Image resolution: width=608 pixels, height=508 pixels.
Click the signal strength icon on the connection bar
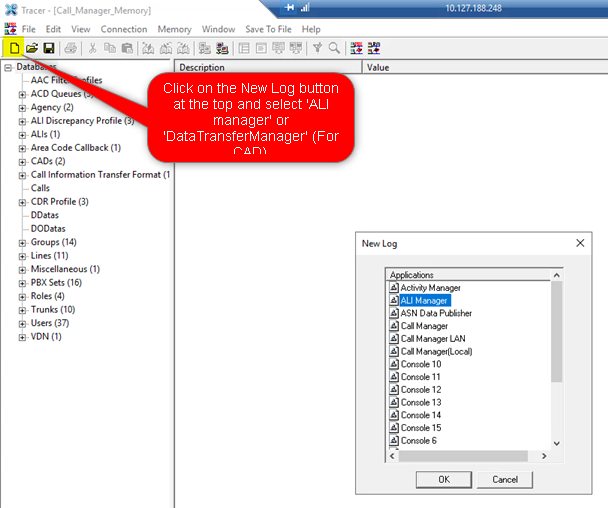pos(305,7)
